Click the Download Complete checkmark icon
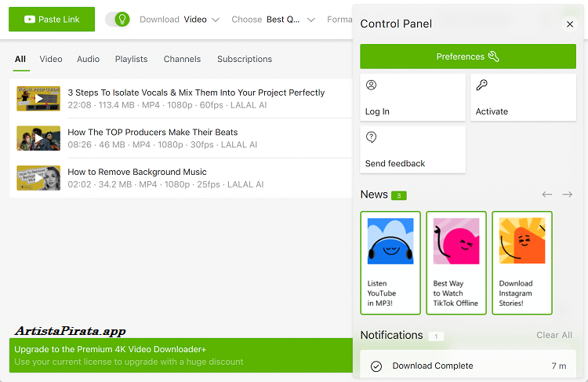588x382 pixels. (376, 366)
